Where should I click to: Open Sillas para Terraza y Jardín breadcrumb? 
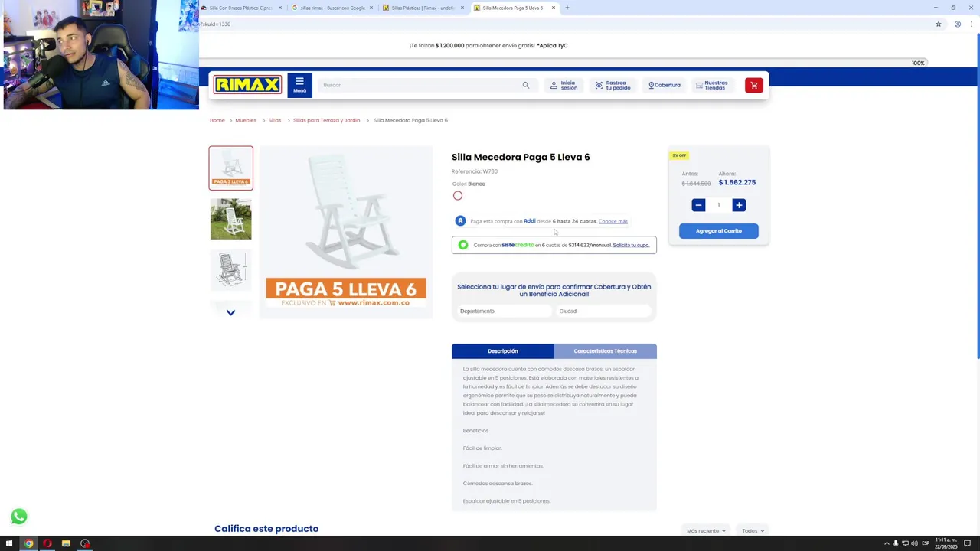326,120
